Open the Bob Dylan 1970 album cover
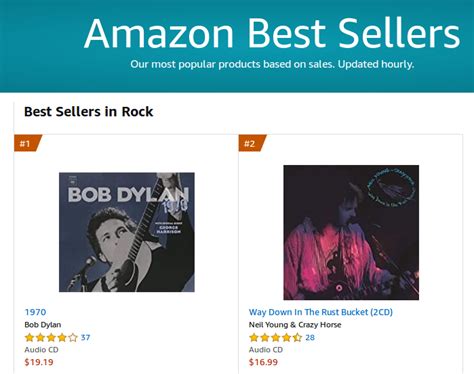 coord(127,232)
